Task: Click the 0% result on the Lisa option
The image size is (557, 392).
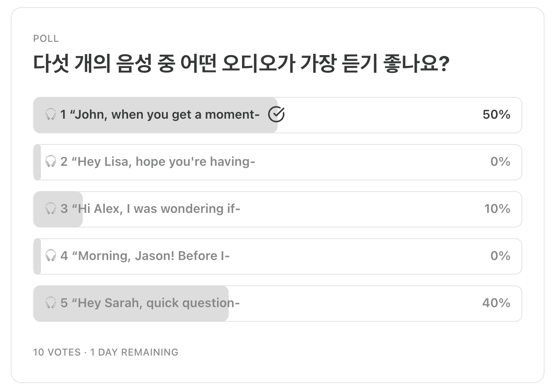Action: point(500,162)
